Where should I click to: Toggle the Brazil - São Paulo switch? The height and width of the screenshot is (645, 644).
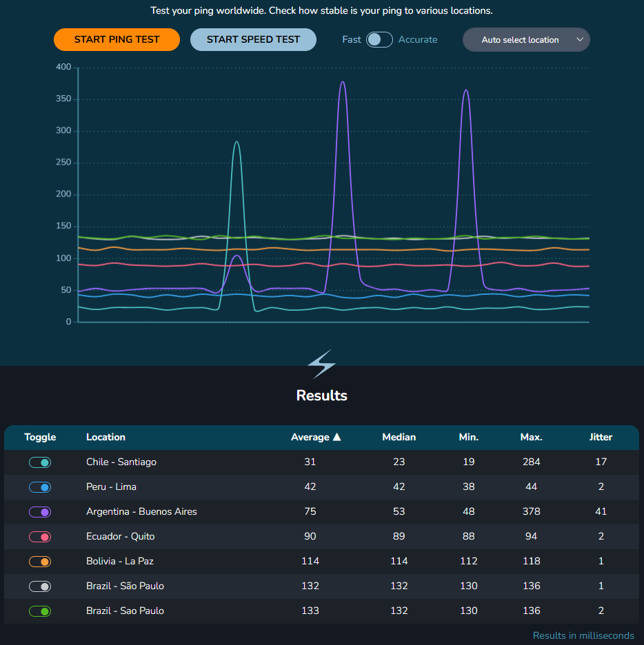pyautogui.click(x=39, y=586)
